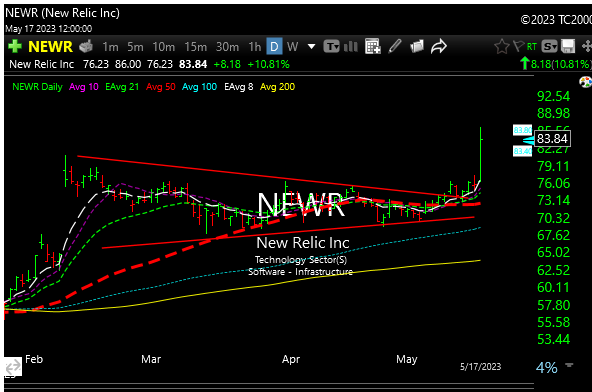Viewport: 592px width, 392px height.
Task: Open the S scaling dropdown icon
Action: tap(549, 46)
